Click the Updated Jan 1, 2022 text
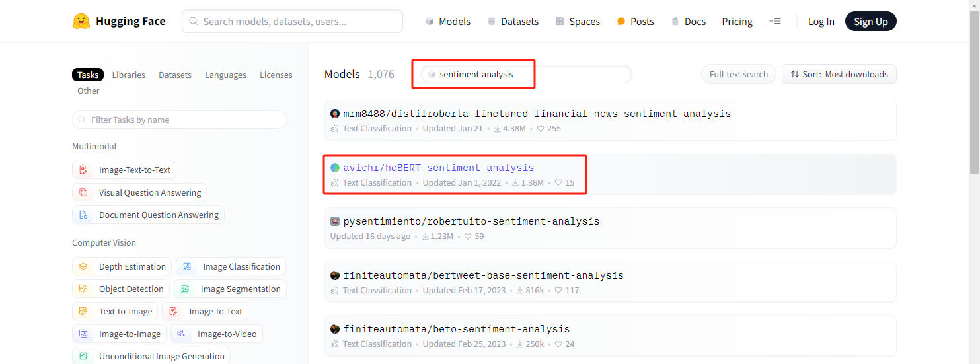The image size is (980, 364). [462, 182]
